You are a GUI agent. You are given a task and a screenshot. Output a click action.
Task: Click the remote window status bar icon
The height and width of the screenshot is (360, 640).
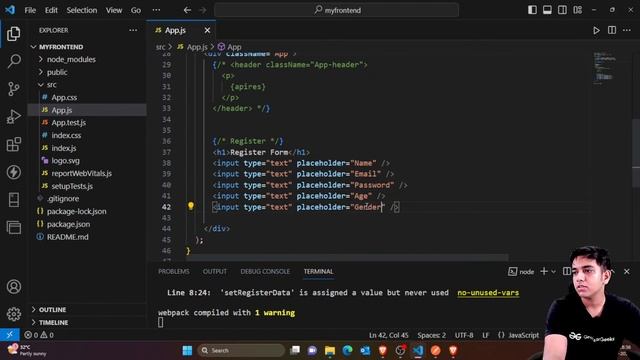[x=9, y=335]
